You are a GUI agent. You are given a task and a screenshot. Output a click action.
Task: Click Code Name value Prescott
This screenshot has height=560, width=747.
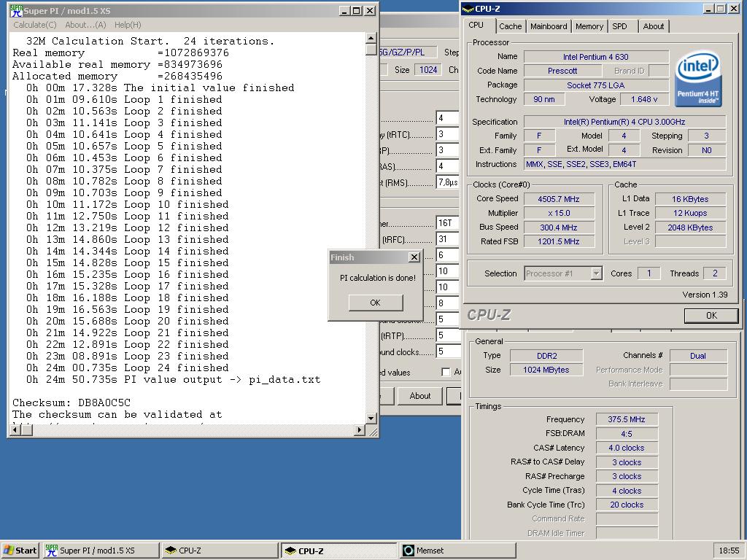[562, 71]
